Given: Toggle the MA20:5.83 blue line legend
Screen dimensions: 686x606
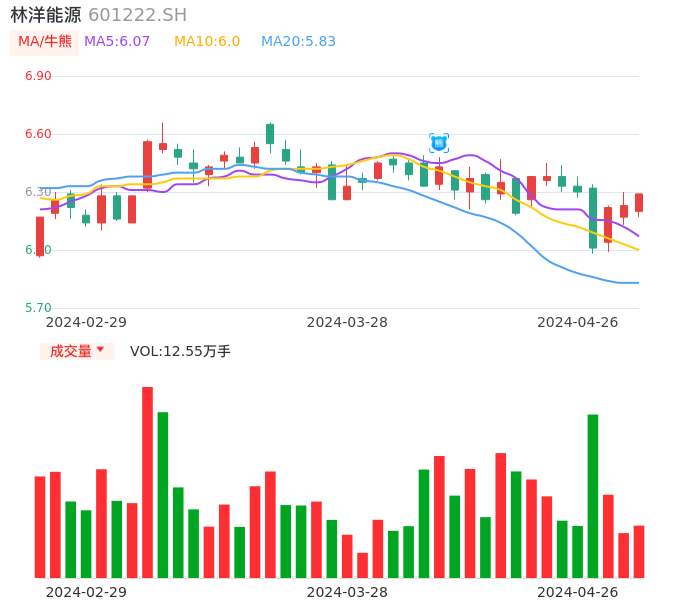Looking at the screenshot, I should coord(298,42).
